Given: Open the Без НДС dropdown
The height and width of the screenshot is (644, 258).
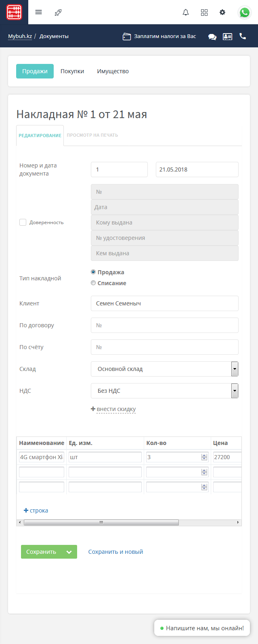Looking at the screenshot, I should [x=235, y=391].
